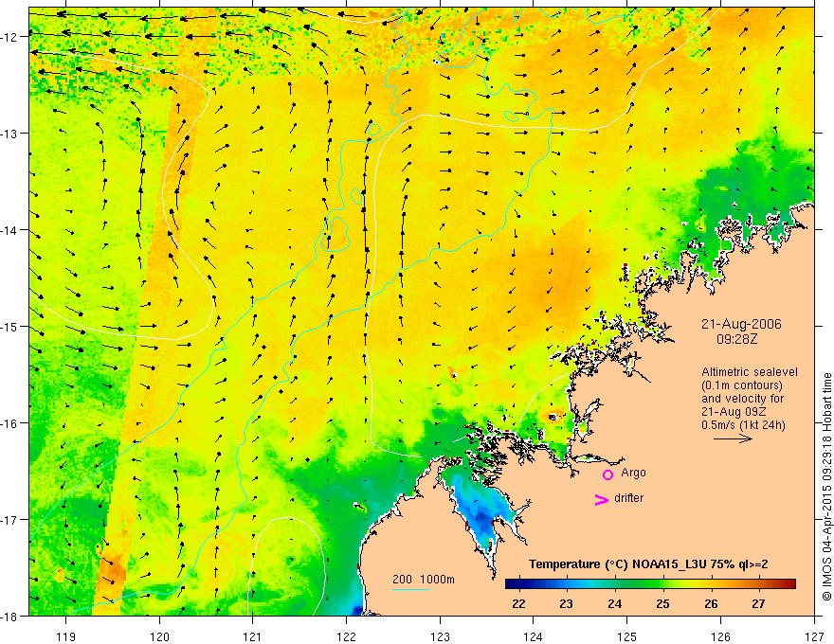834x644 pixels.
Task: Click the magenta drifter arrowhead legend symbol
Action: pyautogui.click(x=602, y=499)
